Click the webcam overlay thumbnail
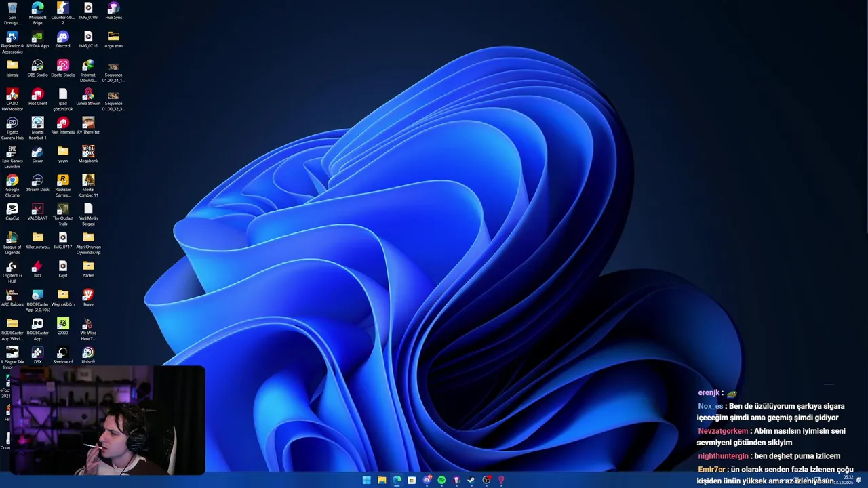Image resolution: width=868 pixels, height=488 pixels. pos(108,420)
